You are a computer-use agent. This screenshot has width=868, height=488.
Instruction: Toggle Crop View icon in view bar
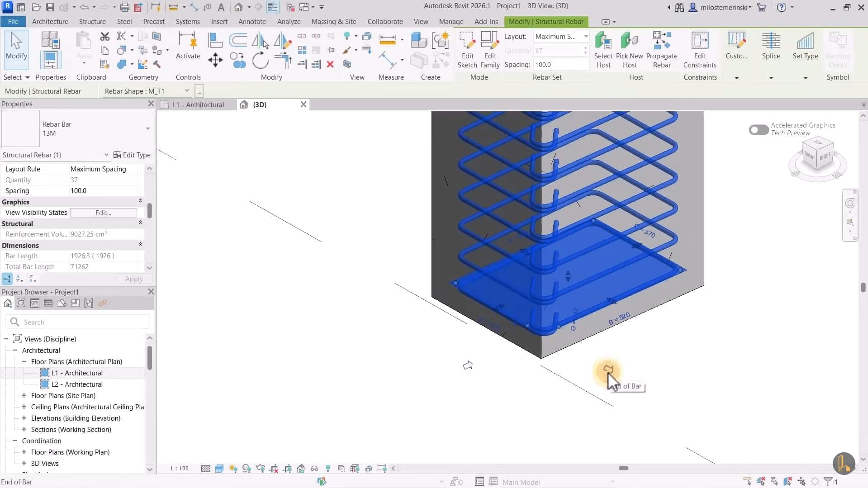(274, 469)
